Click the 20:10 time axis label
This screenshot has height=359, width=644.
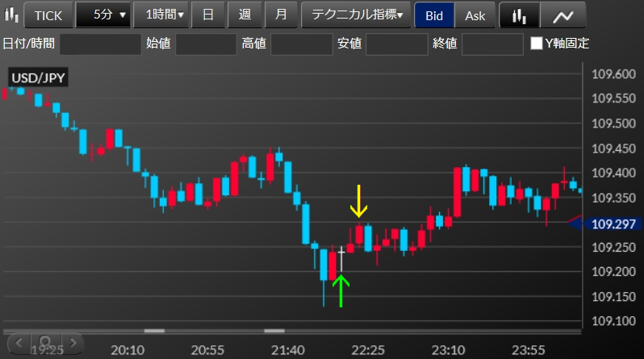[x=128, y=350]
